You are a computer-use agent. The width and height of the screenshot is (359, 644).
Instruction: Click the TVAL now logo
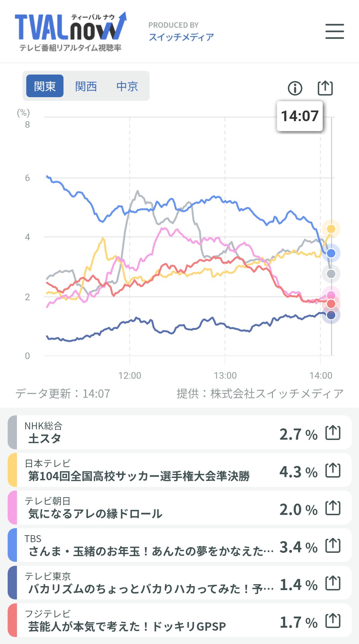(70, 32)
